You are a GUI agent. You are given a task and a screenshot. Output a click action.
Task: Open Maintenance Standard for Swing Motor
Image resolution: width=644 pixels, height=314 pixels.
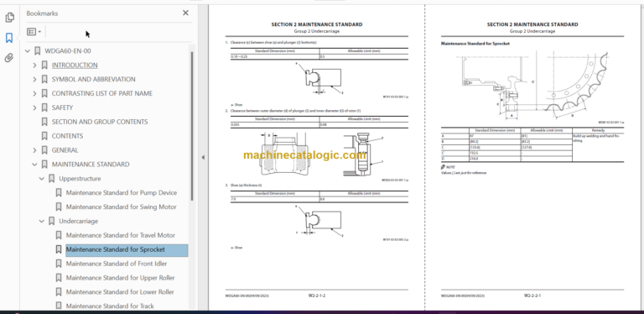pos(121,207)
